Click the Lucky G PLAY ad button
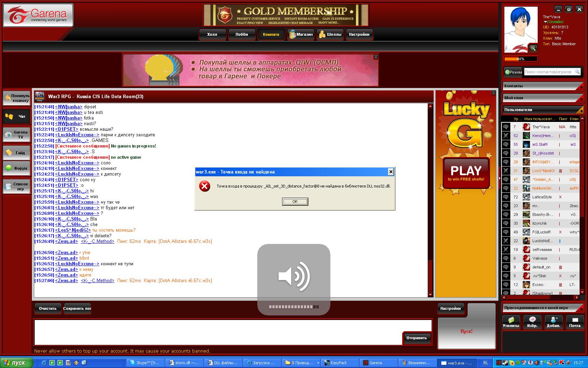The width and height of the screenshot is (588, 368). point(466,173)
